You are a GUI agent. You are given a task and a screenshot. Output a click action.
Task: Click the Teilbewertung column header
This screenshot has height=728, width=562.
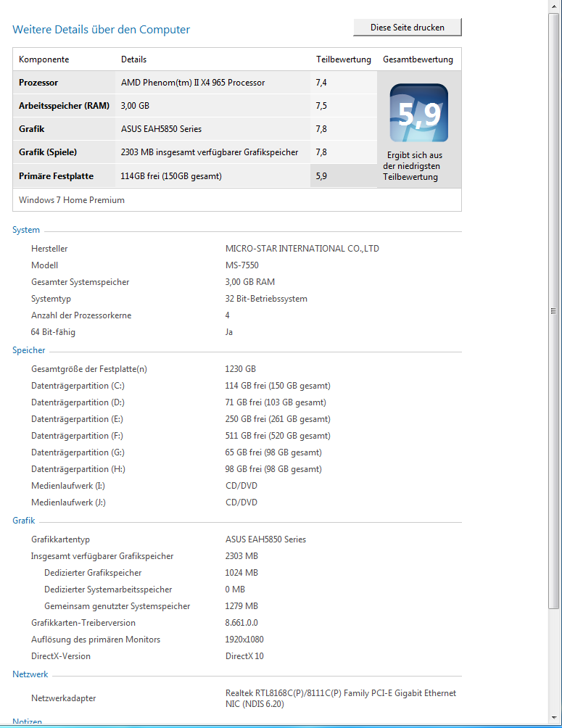(x=344, y=59)
